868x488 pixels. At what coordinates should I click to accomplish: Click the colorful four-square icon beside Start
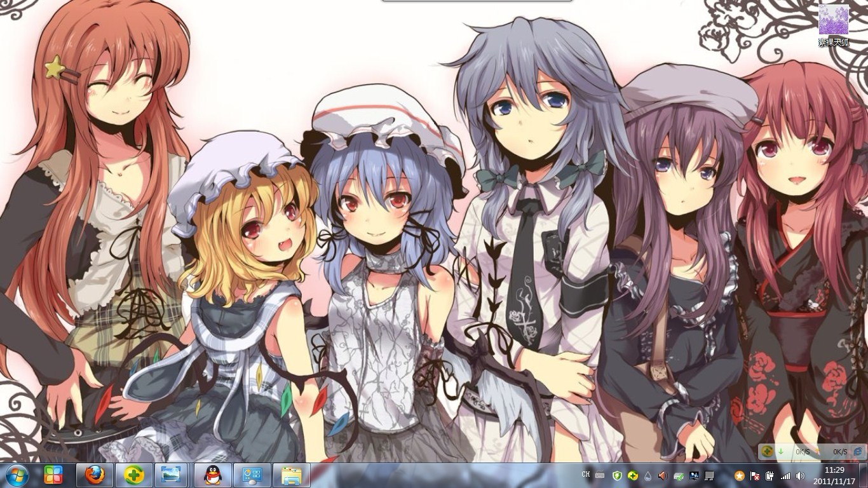[x=53, y=475]
